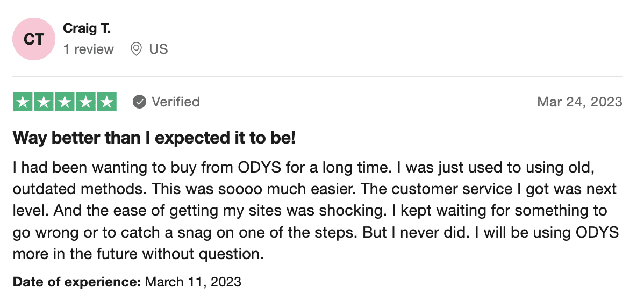Click the fifth green rating star

click(x=106, y=102)
